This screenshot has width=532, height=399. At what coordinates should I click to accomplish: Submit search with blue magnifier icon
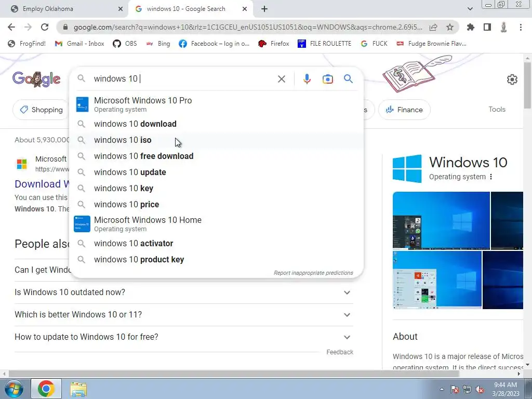coord(349,79)
